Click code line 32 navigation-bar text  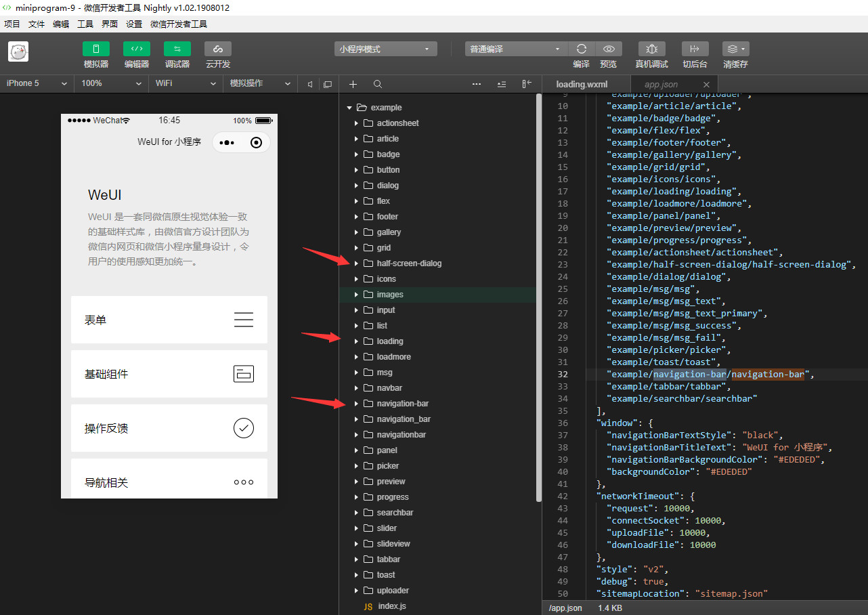pos(710,374)
